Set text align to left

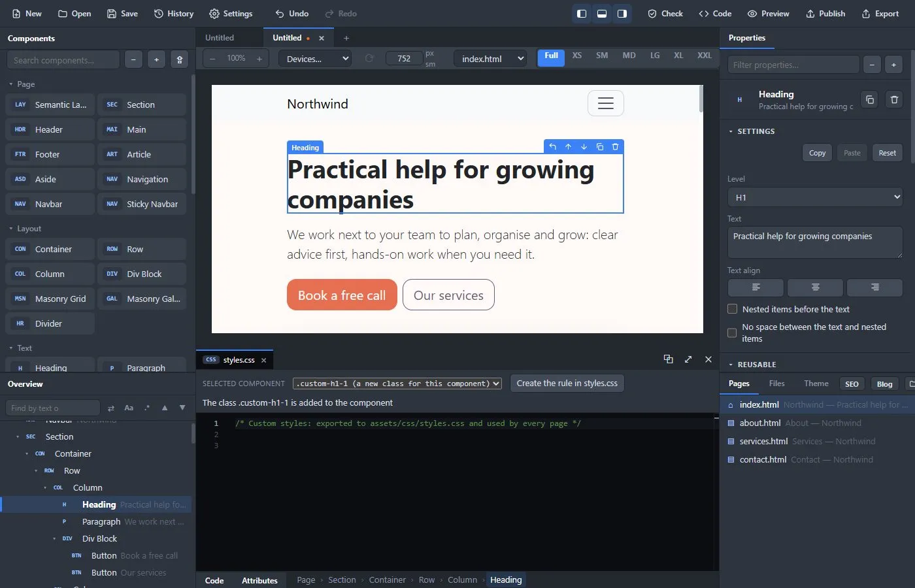tap(756, 287)
